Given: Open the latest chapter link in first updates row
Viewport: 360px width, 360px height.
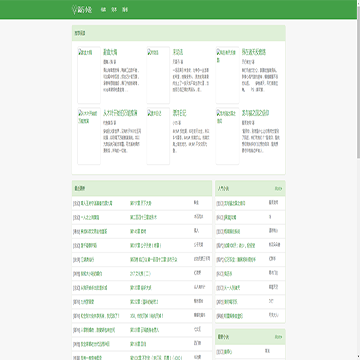Looking at the screenshot, I should [x=141, y=203].
